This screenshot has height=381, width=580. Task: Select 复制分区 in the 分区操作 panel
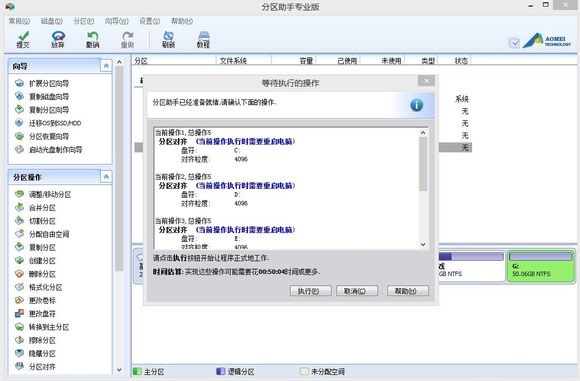[35, 247]
